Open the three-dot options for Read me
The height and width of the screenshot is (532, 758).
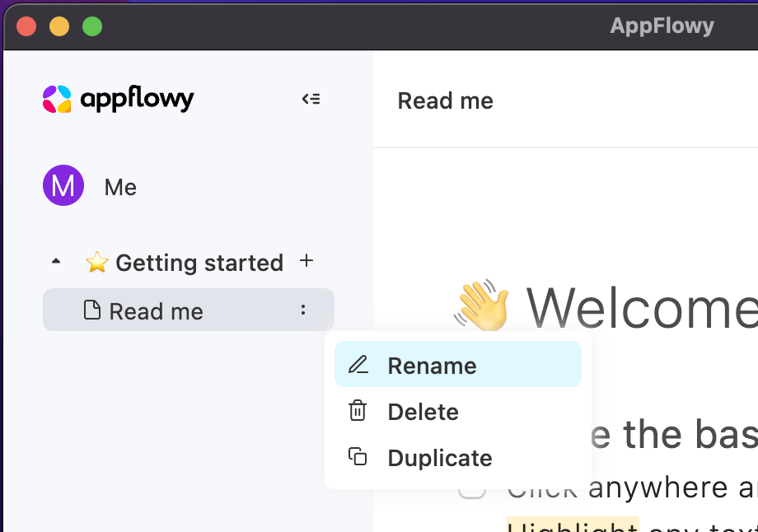tap(303, 310)
